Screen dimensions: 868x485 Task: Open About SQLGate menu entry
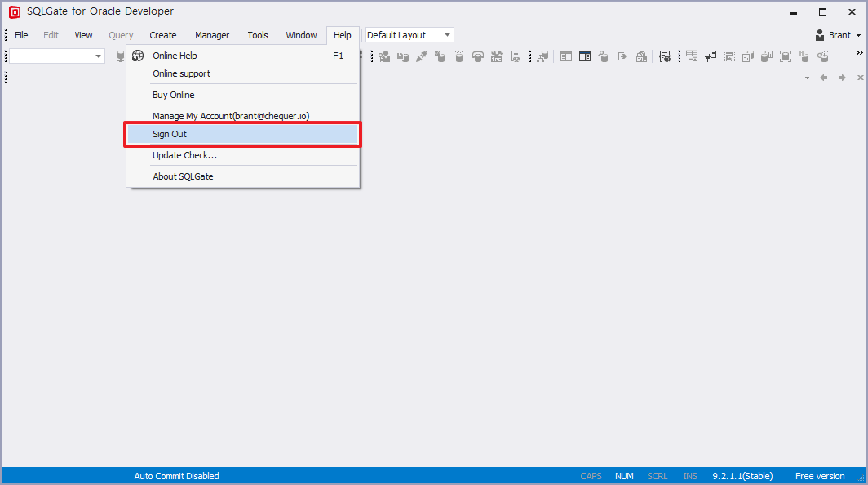coord(243,176)
